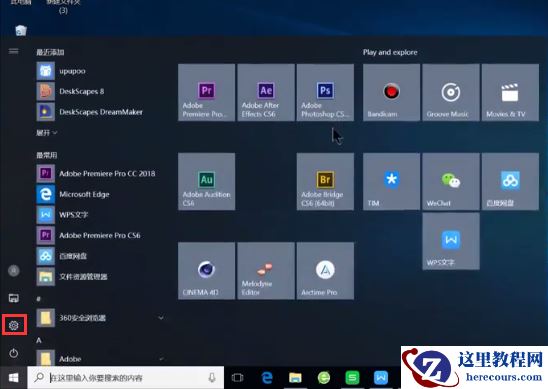Open the 百度网盘 tile
This screenshot has width=548, height=389.
coord(510,181)
